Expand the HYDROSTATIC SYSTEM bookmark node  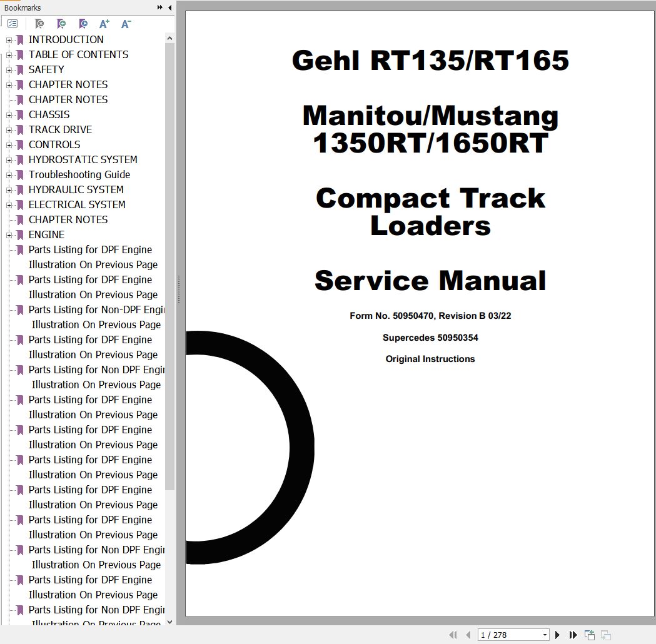tap(9, 160)
